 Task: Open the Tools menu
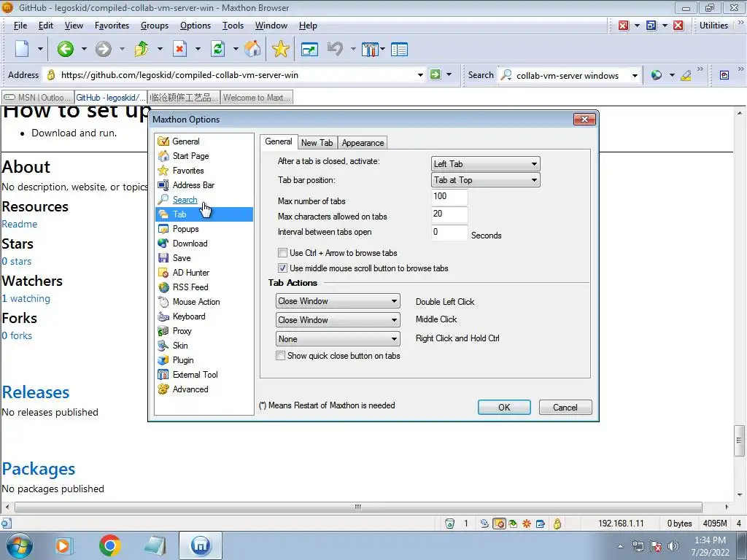[x=233, y=26]
